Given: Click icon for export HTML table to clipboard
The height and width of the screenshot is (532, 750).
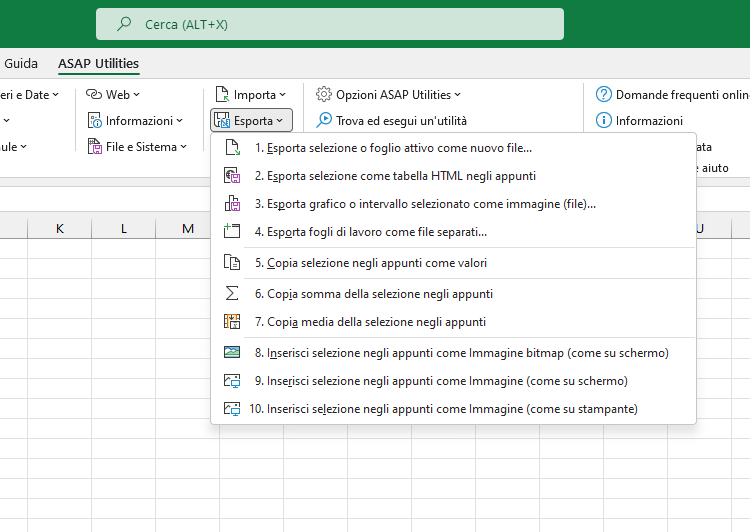Looking at the screenshot, I should pyautogui.click(x=232, y=176).
